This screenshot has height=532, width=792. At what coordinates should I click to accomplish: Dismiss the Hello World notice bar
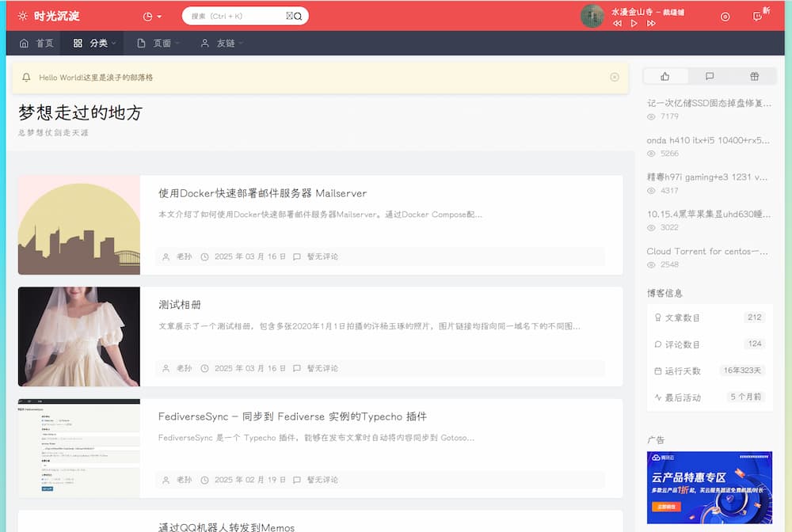(615, 77)
